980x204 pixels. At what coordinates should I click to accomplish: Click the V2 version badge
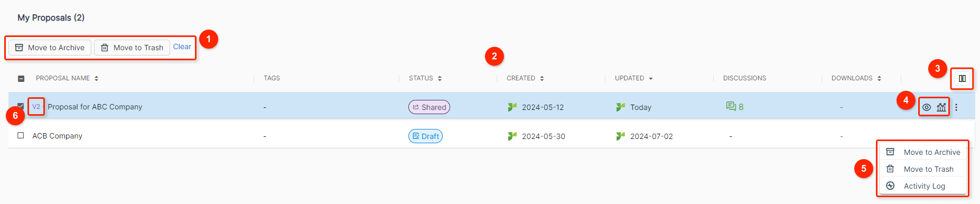pyautogui.click(x=36, y=107)
